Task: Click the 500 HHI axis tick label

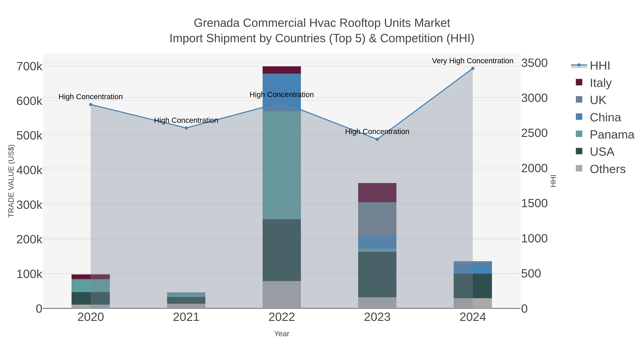Action: coord(531,274)
